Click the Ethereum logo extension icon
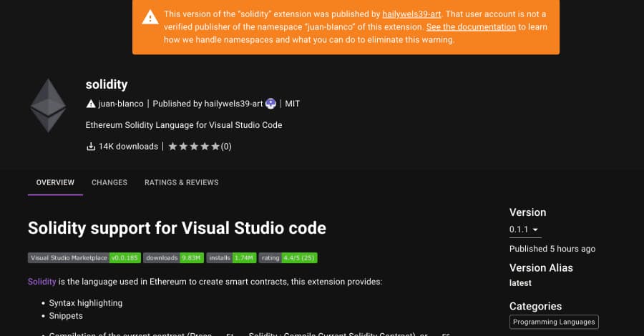The height and width of the screenshot is (336, 644). coord(47,105)
